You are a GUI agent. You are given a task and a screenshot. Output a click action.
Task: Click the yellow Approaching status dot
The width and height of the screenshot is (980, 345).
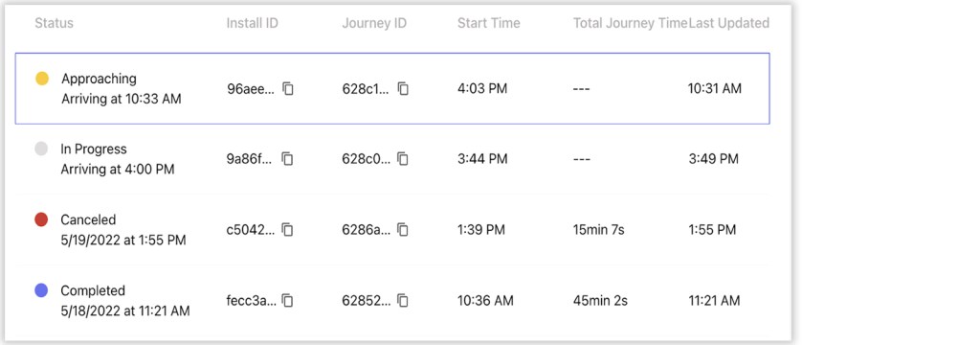[x=42, y=79]
